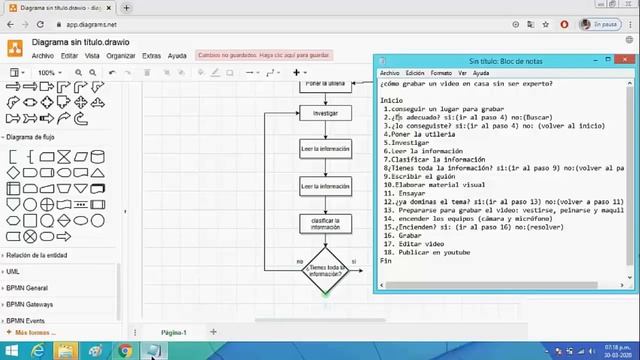The width and height of the screenshot is (640, 360).
Task: Click Notepad horizontal scrollbar thumb
Action: click(492, 285)
